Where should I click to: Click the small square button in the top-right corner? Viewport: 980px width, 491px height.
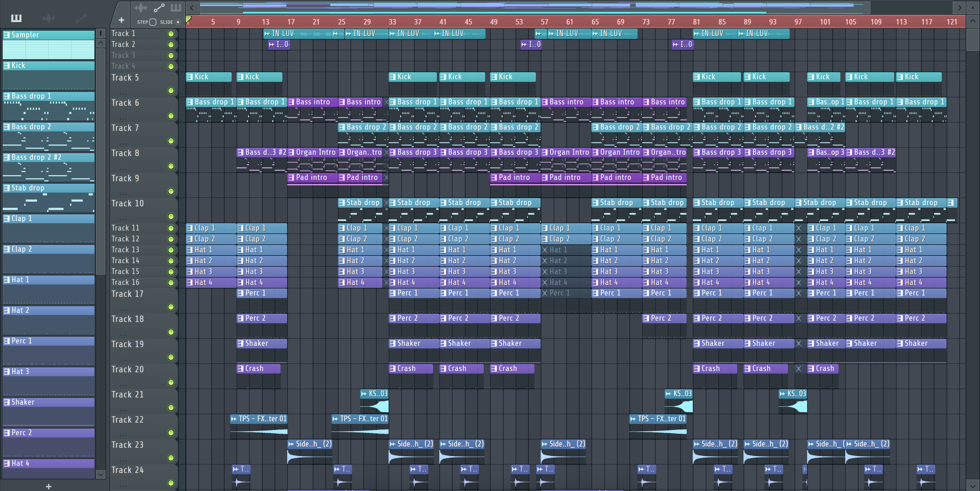tap(973, 7)
